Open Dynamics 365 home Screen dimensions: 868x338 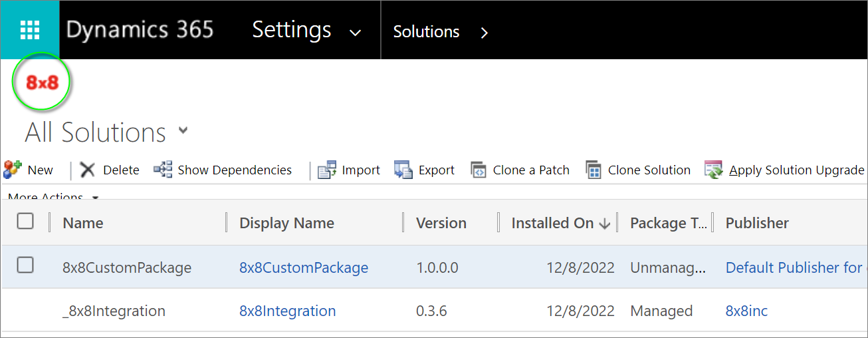[140, 30]
